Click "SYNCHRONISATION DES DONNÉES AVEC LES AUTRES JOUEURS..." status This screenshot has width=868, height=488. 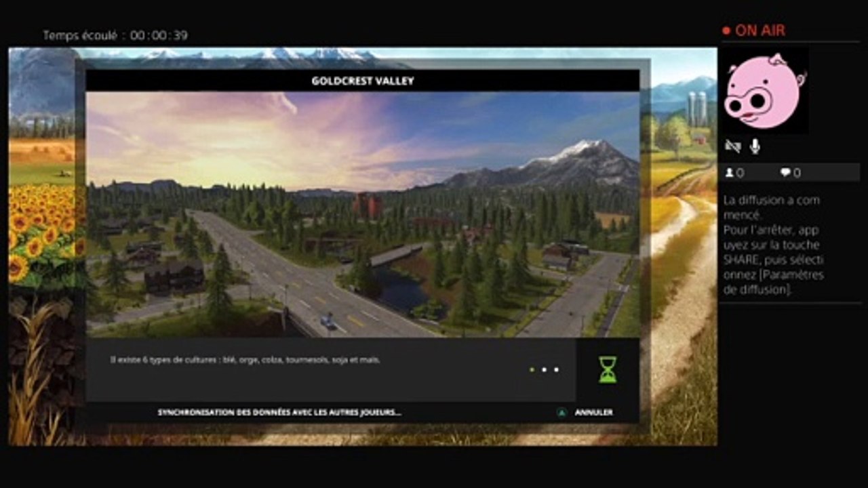tap(279, 412)
